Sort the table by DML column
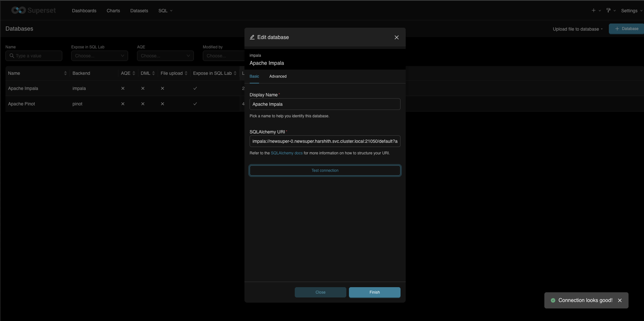 153,73
